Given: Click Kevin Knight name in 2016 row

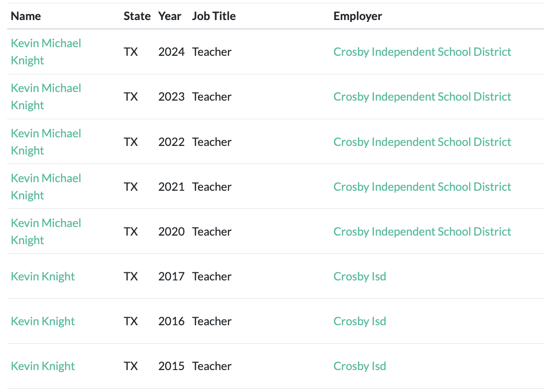Looking at the screenshot, I should click(x=43, y=321).
